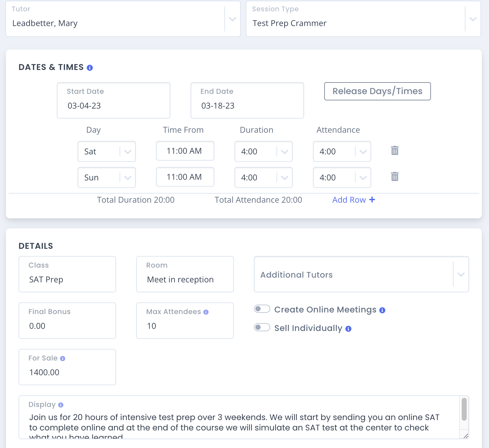
Task: Show Max Attendees info tooltip icon
Action: (x=206, y=312)
